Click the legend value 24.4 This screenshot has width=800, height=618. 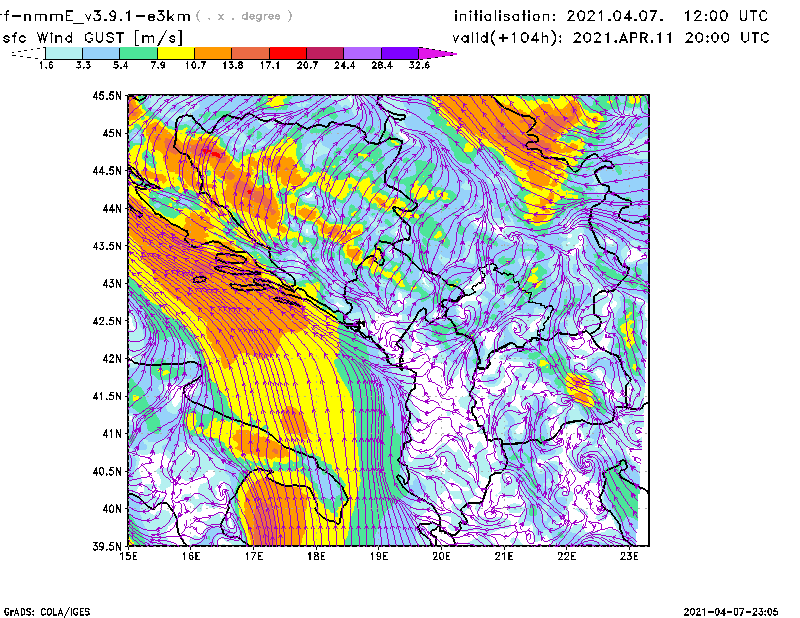tap(344, 65)
